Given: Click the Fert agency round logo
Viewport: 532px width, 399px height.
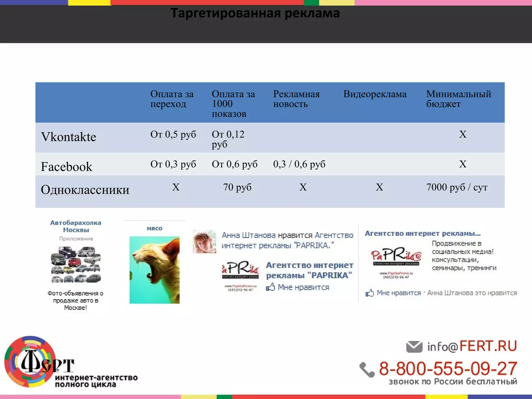Looking at the screenshot, I should point(30,362).
